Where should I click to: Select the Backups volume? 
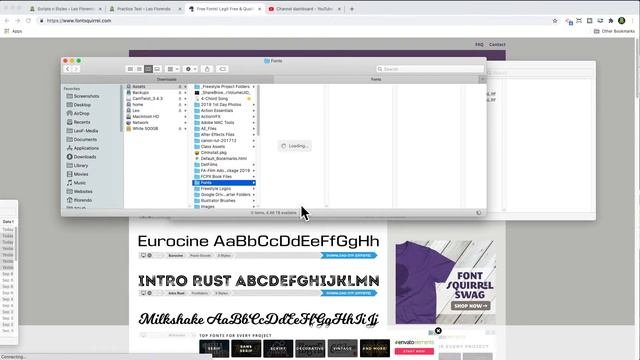[156, 93]
